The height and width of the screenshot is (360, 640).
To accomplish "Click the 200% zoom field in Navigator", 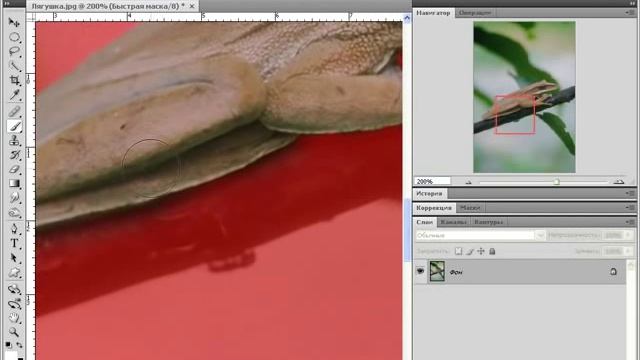I will (x=433, y=181).
